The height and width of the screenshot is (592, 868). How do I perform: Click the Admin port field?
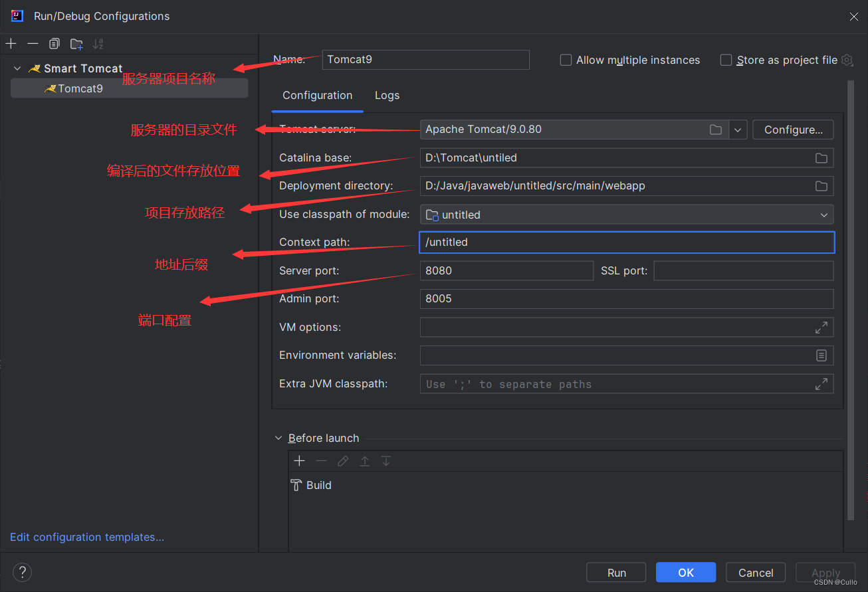(627, 299)
